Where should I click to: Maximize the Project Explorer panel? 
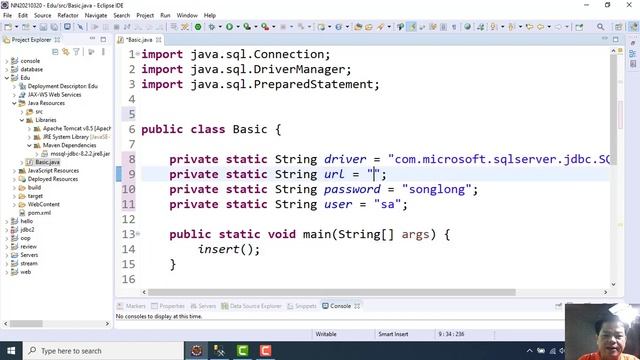103,39
